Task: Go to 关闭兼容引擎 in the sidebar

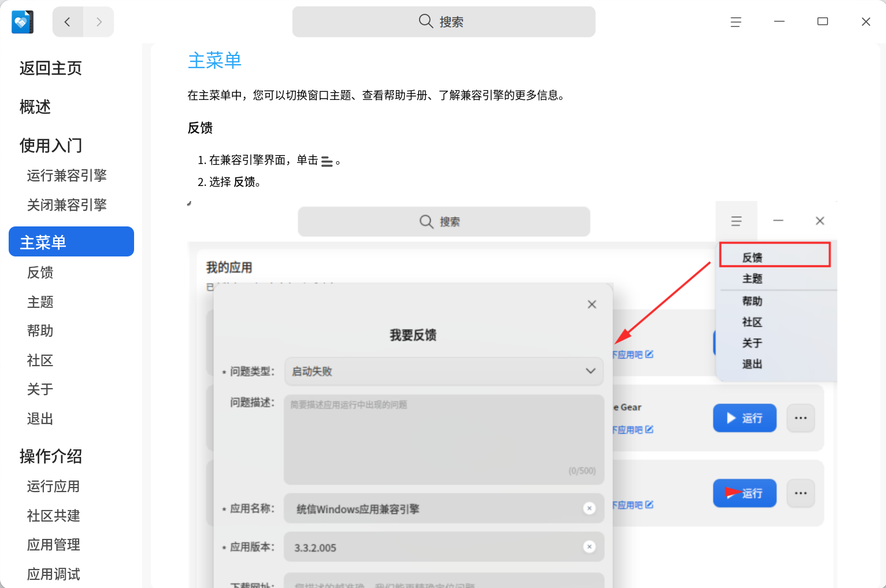Action: click(67, 205)
